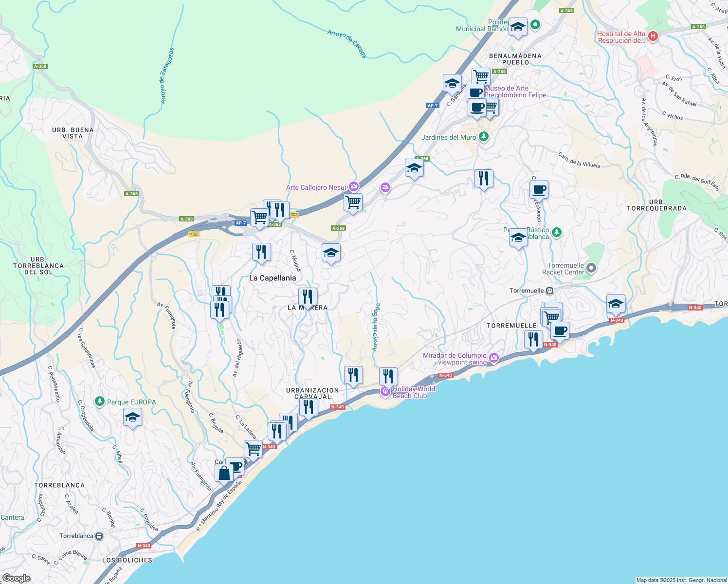728x584 pixels.
Task: Open the Torreblanca railway station marker
Action: point(99,536)
